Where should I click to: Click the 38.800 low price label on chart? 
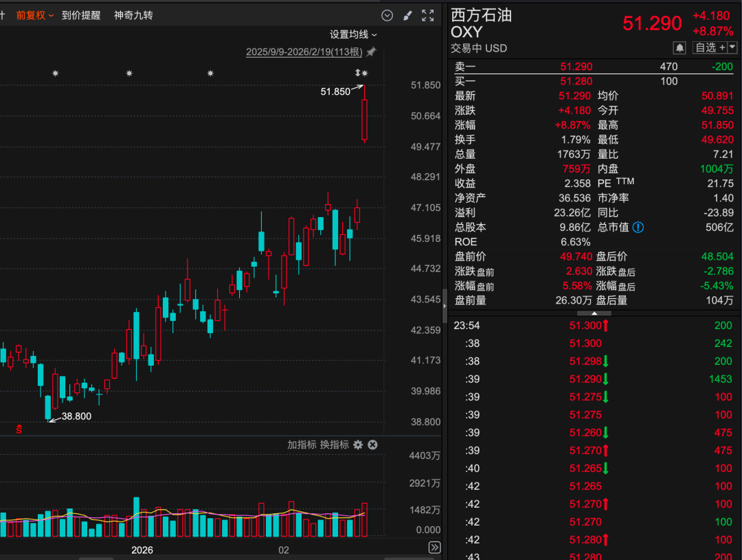(x=76, y=416)
